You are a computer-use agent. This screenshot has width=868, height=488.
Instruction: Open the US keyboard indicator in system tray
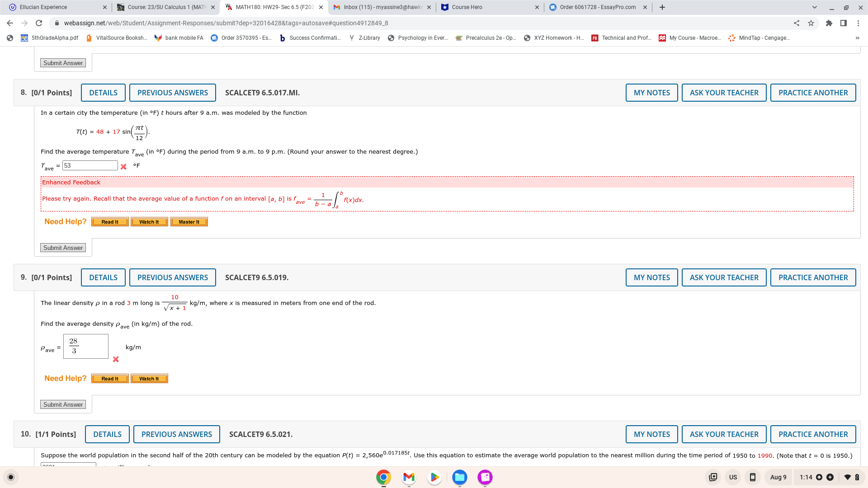click(733, 477)
